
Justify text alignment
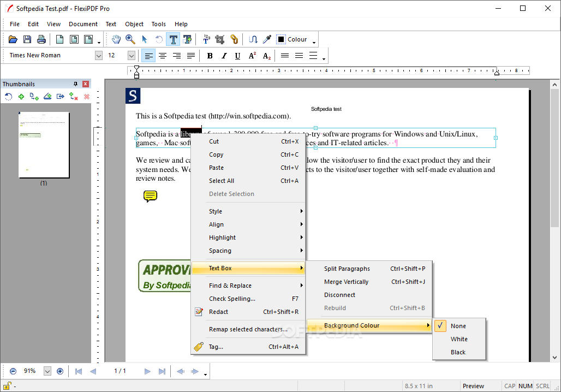click(x=190, y=56)
